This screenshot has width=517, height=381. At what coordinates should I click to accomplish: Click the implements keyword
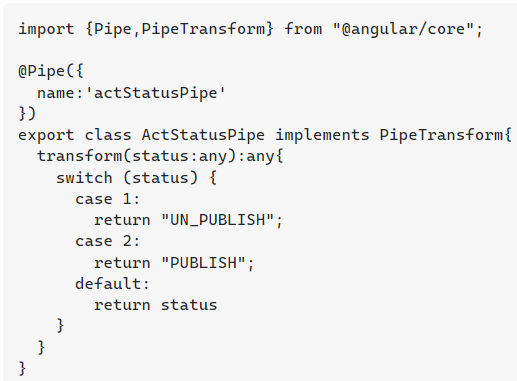(x=322, y=135)
